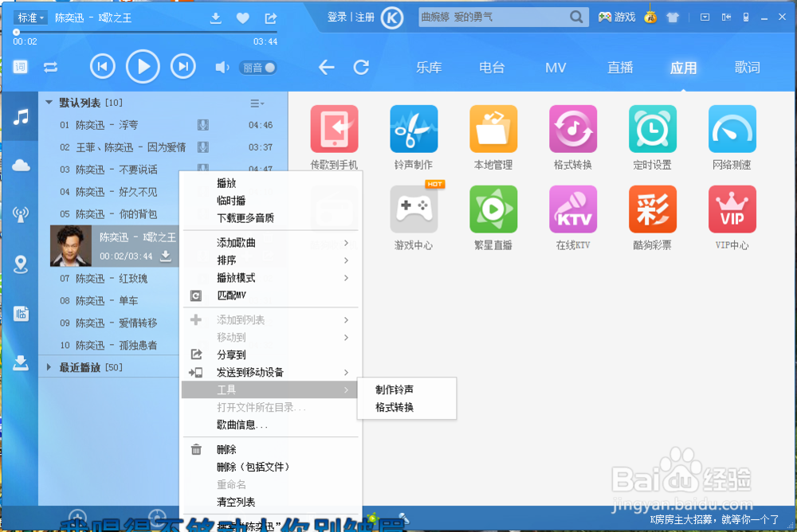Expand the 最近播放 playlist
Viewport: 797px width, 532px height.
[49, 367]
